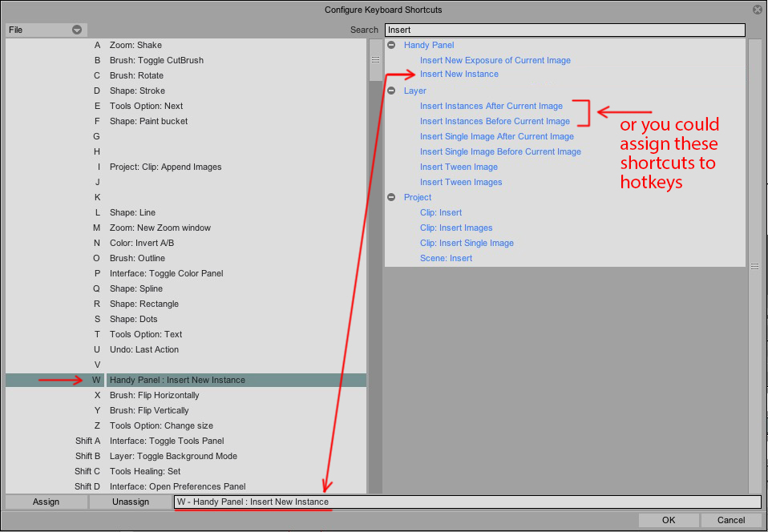Viewport: 768px width, 532px height.
Task: Select Insert Tween Images command
Action: pos(461,182)
